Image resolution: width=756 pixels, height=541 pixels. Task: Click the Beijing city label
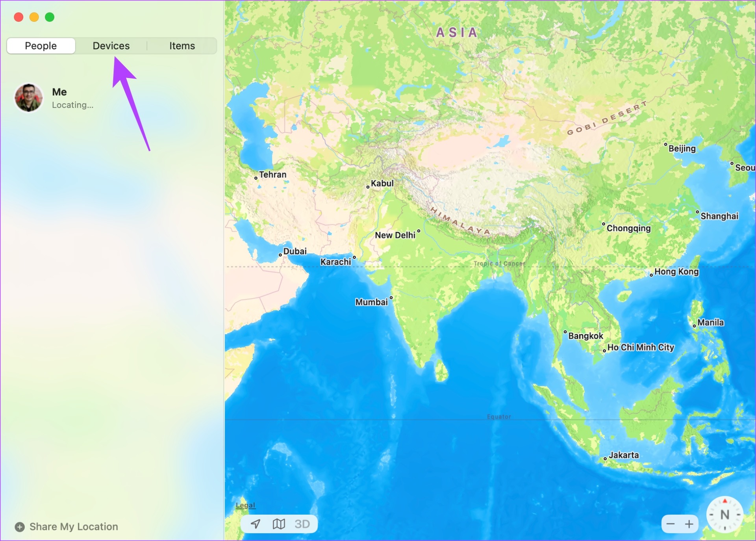pyautogui.click(x=682, y=149)
